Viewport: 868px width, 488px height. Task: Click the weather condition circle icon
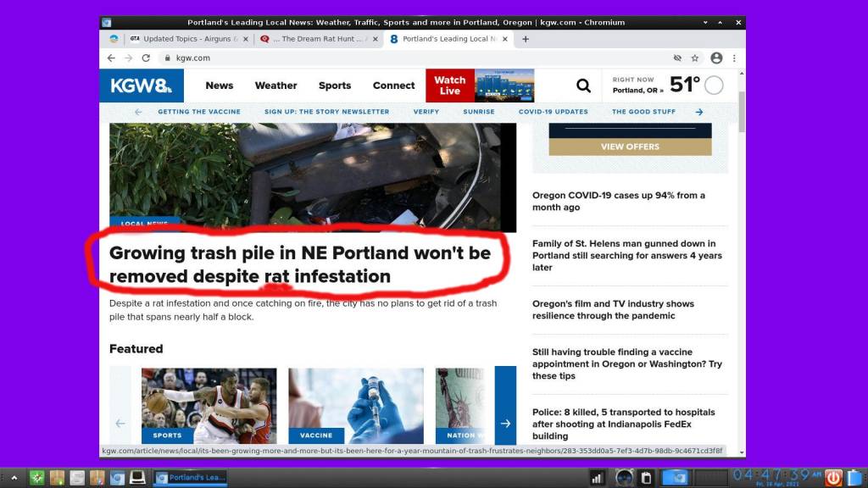[714, 86]
